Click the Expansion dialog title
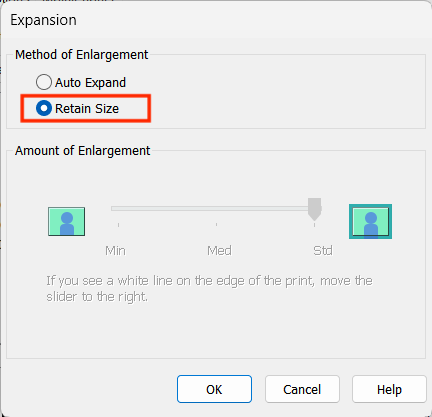This screenshot has height=417, width=432. click(43, 20)
